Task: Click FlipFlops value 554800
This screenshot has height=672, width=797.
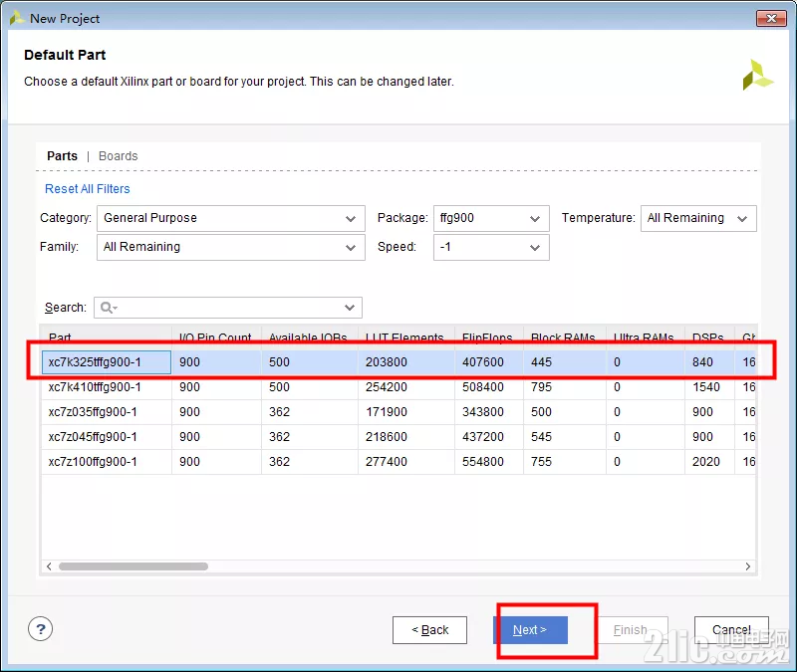Action: (x=483, y=462)
